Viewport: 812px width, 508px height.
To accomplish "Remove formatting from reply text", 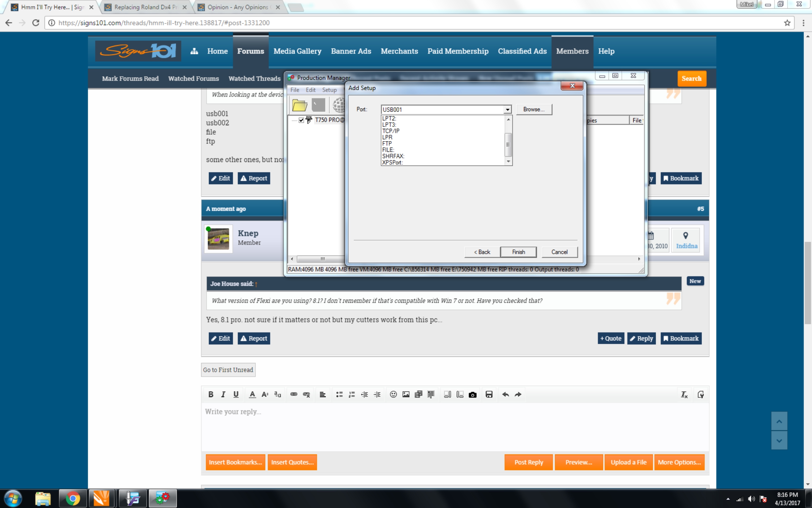I will (x=684, y=394).
